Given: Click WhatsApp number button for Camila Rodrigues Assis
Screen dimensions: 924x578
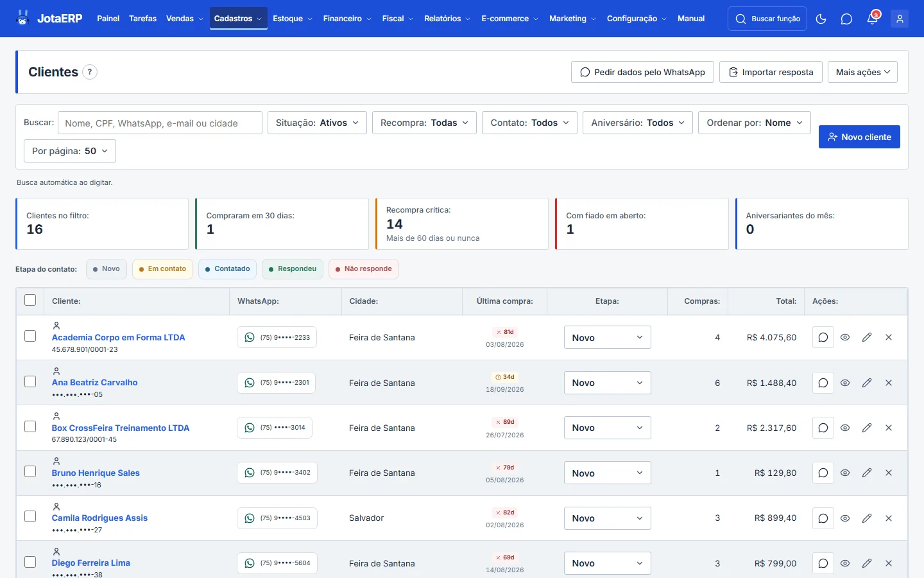Looking at the screenshot, I should 277,518.
